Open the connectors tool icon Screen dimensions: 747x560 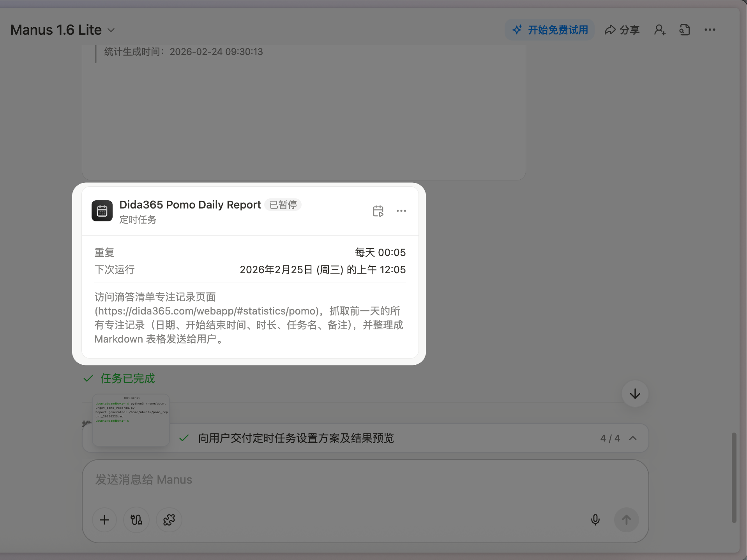pyautogui.click(x=136, y=520)
